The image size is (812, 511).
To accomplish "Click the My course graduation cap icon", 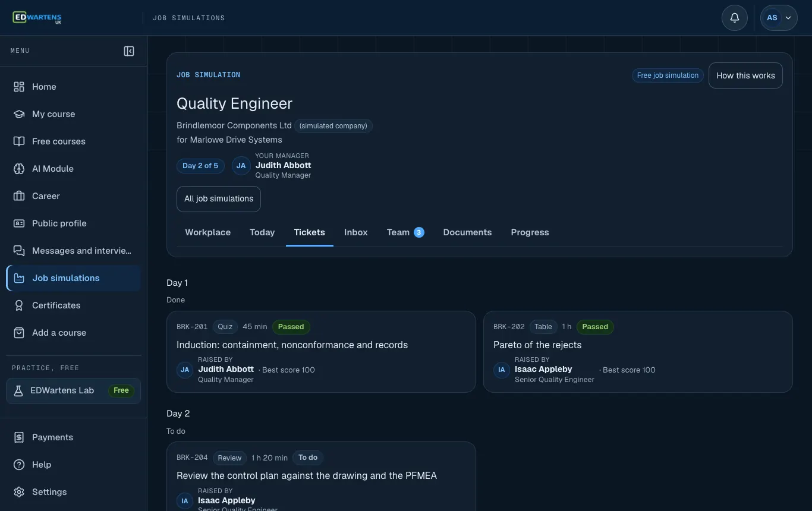I will click(x=19, y=114).
